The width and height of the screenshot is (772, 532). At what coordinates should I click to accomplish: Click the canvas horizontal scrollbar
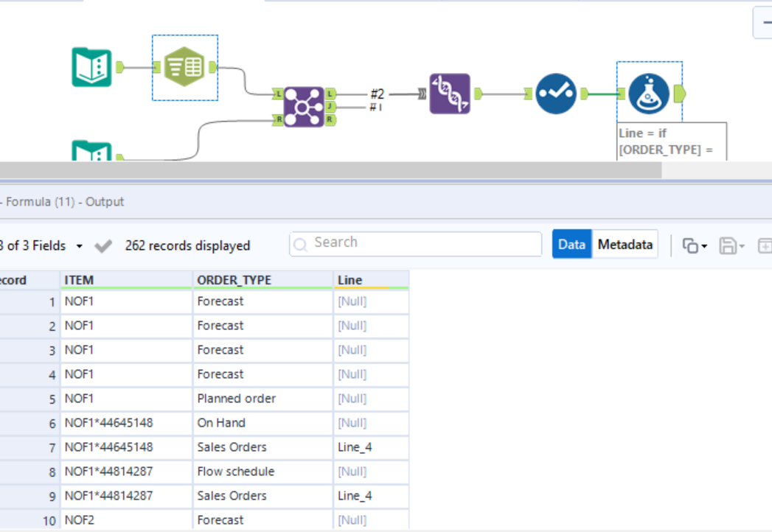pos(330,170)
